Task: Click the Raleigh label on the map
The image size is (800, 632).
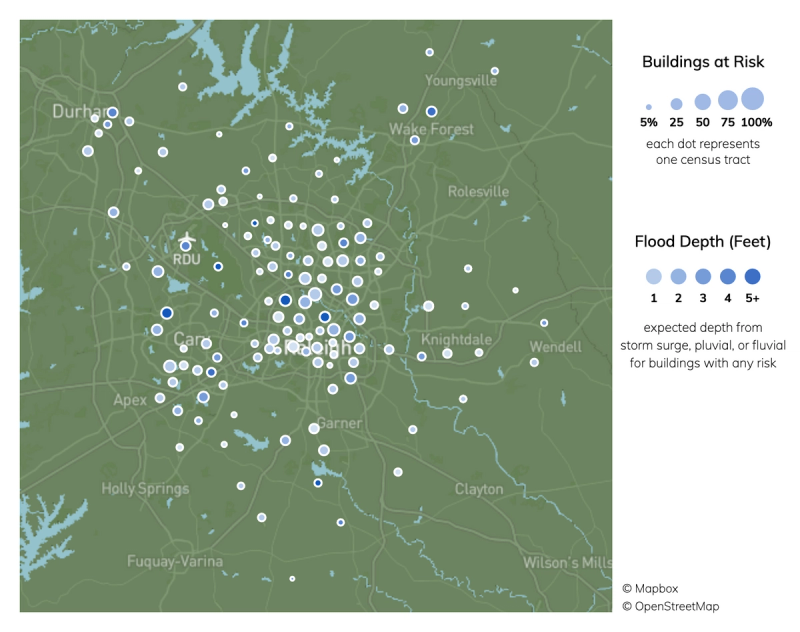Action: point(317,349)
